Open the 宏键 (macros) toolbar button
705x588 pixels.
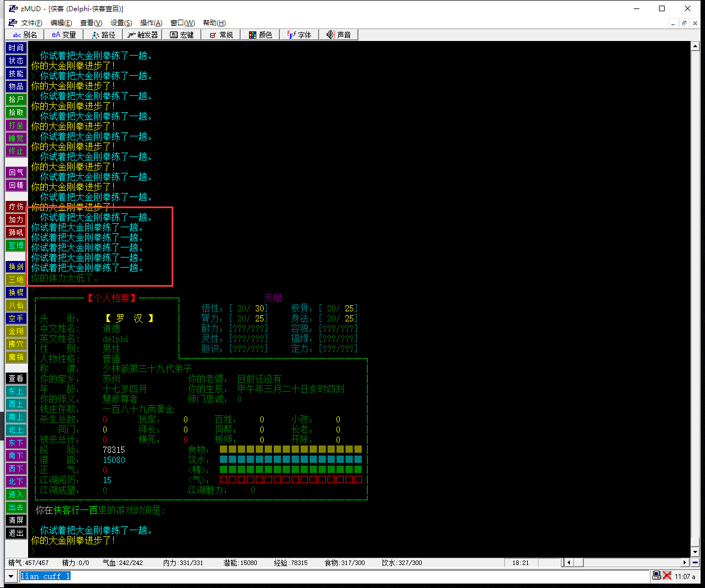click(182, 35)
